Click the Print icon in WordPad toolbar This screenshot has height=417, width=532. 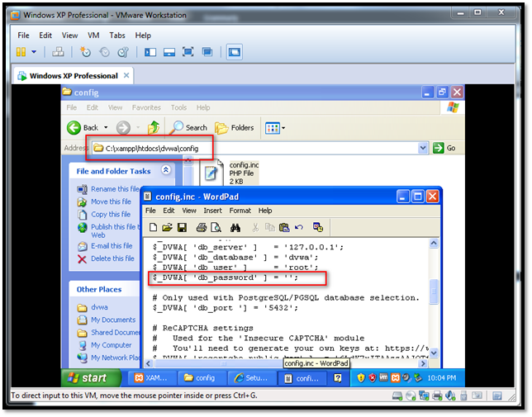(200, 227)
